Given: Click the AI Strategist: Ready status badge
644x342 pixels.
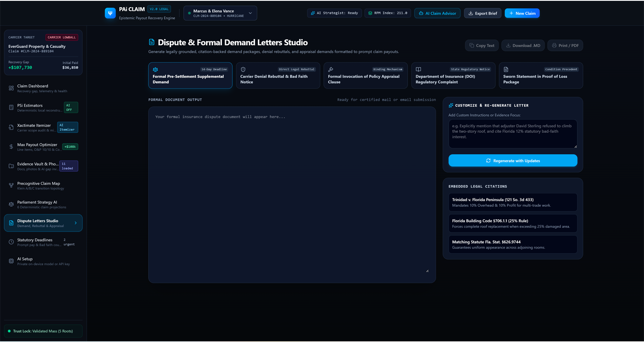Looking at the screenshot, I should pyautogui.click(x=334, y=13).
